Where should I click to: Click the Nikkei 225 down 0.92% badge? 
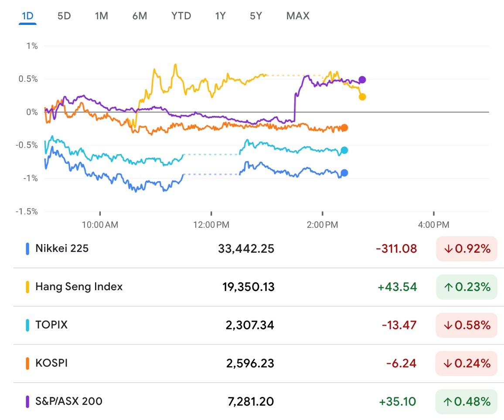point(467,249)
